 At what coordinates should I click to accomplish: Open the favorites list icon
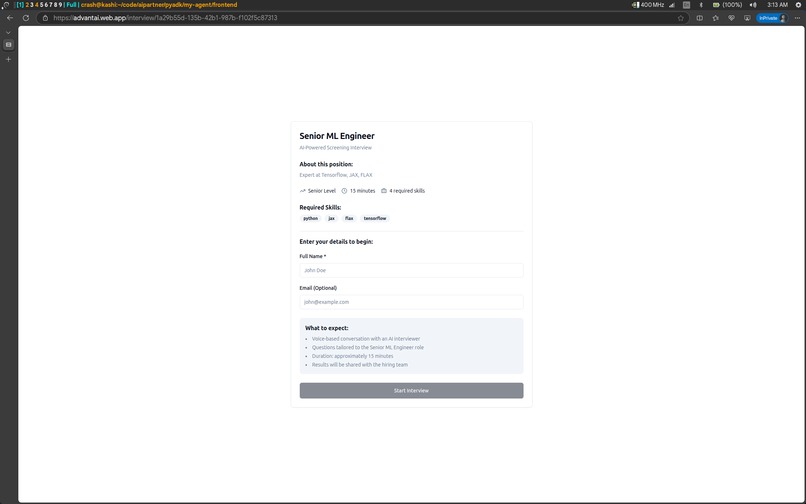(716, 18)
